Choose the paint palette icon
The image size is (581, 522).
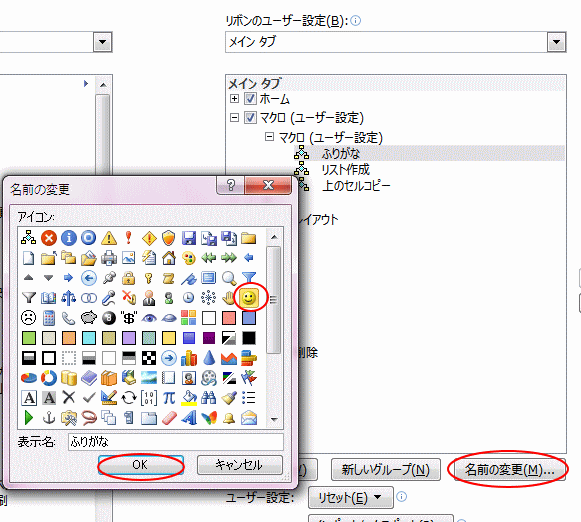189,258
